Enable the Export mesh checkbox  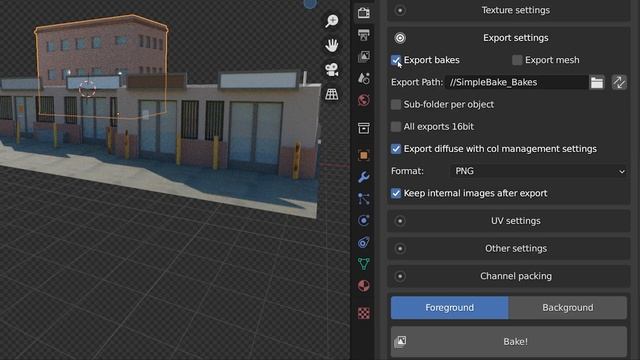[x=517, y=60]
